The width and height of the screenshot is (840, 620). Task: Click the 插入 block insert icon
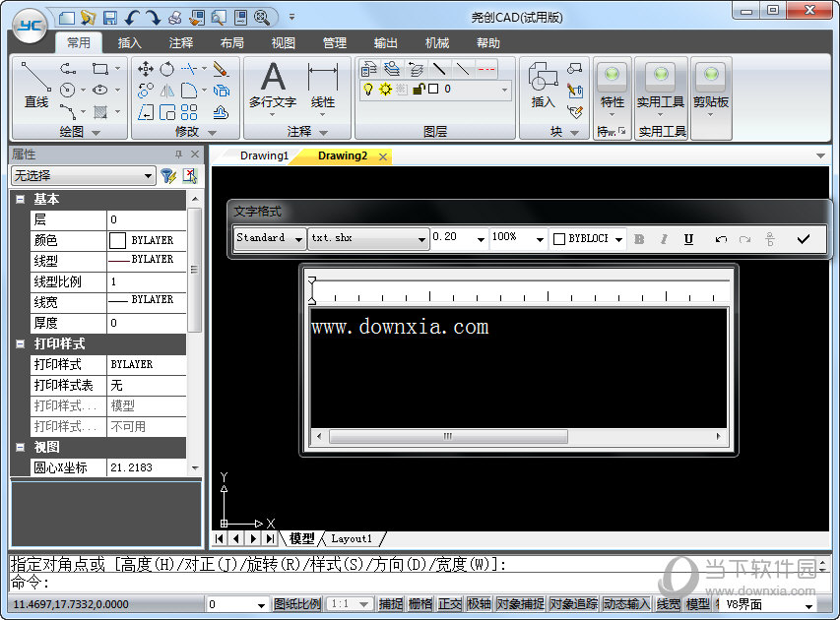pyautogui.click(x=543, y=85)
